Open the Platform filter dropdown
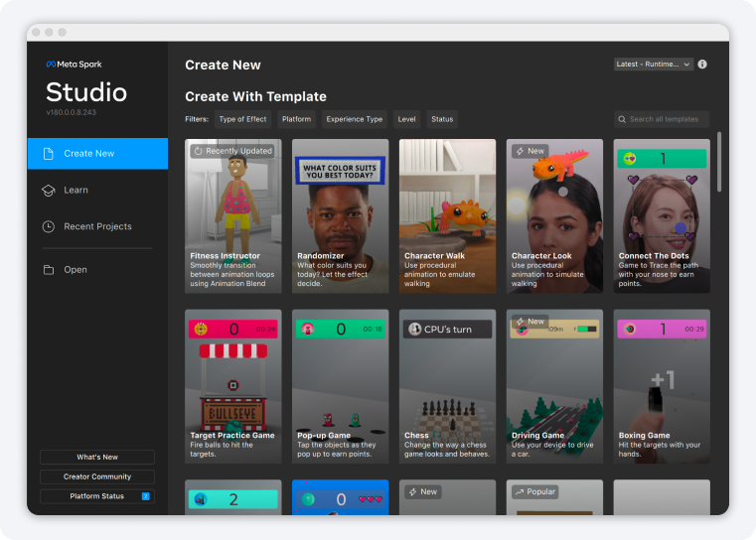This screenshot has height=540, width=756. click(296, 119)
